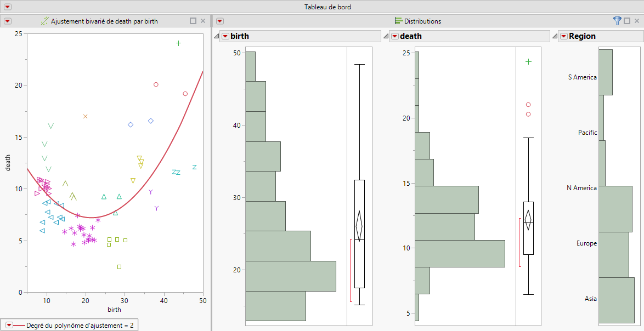The image size is (644, 331).
Task: Select the Pacific bar in Region
Action: click(601, 118)
